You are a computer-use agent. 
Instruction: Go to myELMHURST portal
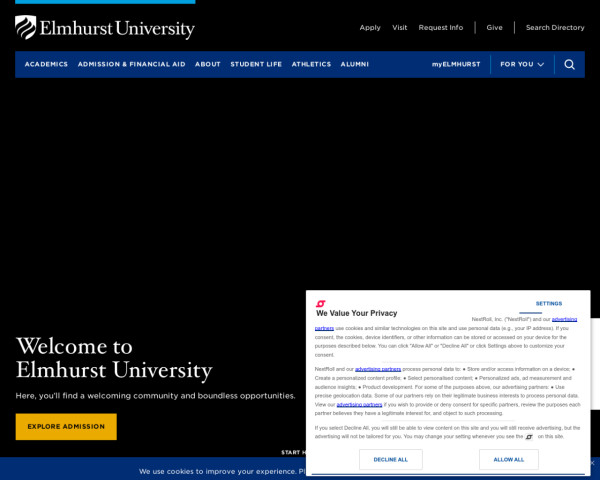[456, 64]
